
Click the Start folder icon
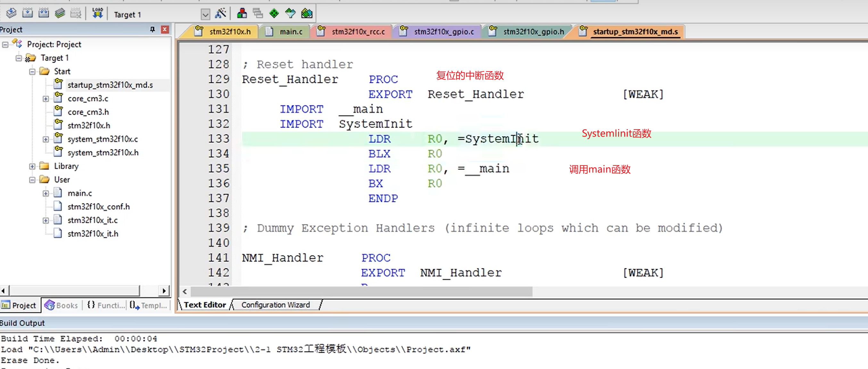click(x=45, y=71)
